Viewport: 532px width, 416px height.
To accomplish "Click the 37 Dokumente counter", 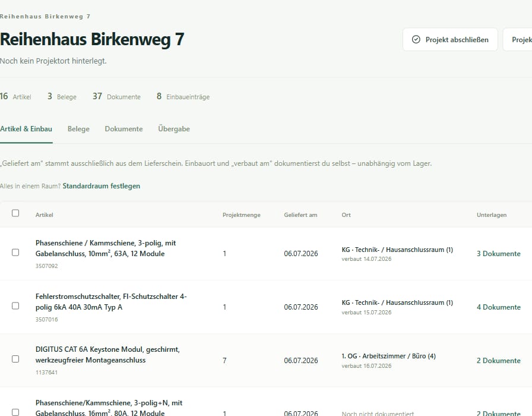I will click(x=116, y=96).
